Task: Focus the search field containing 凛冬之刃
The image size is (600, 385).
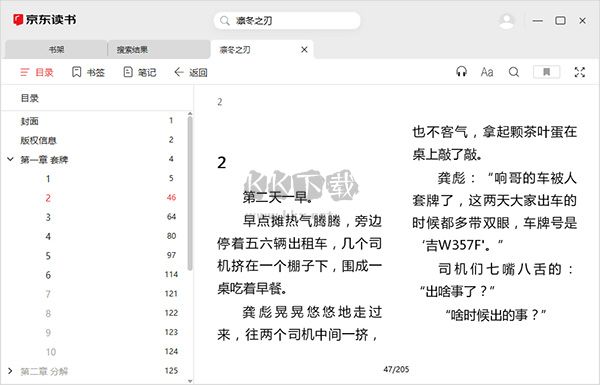Action: (x=287, y=21)
